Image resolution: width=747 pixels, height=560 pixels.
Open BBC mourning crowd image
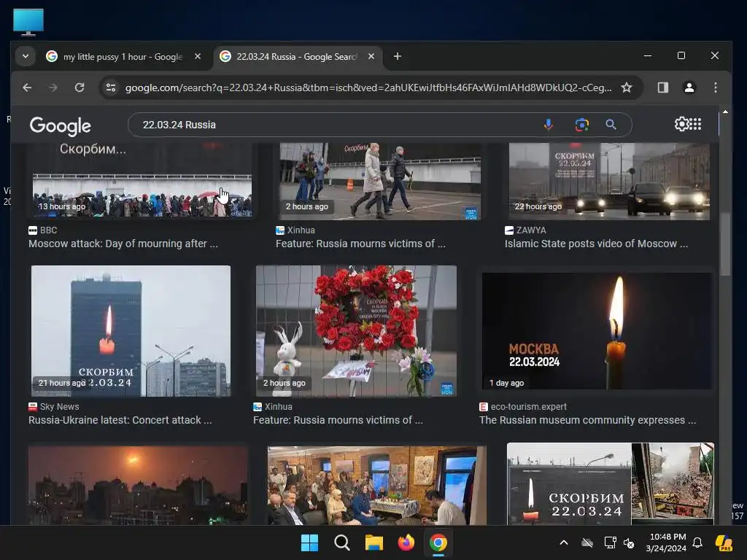coord(142,181)
